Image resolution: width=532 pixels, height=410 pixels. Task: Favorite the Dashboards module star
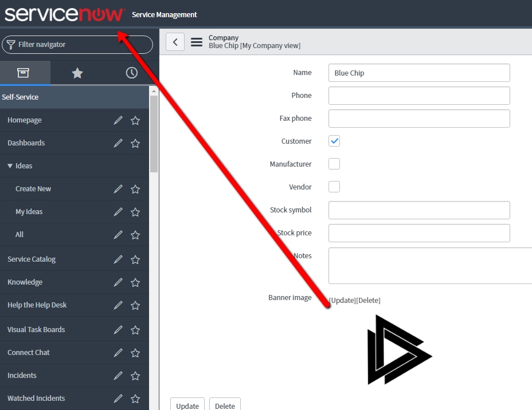point(135,143)
